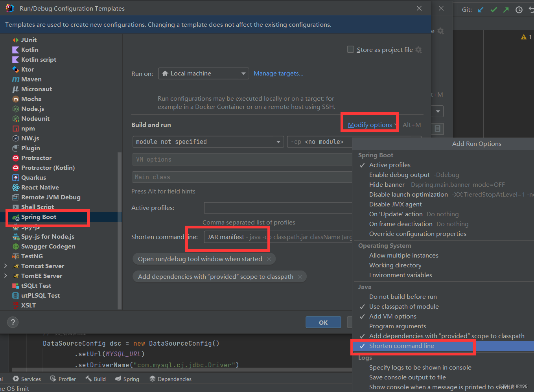This screenshot has height=392, width=534.
Task: Enable Store as project file checkbox
Action: [350, 49]
